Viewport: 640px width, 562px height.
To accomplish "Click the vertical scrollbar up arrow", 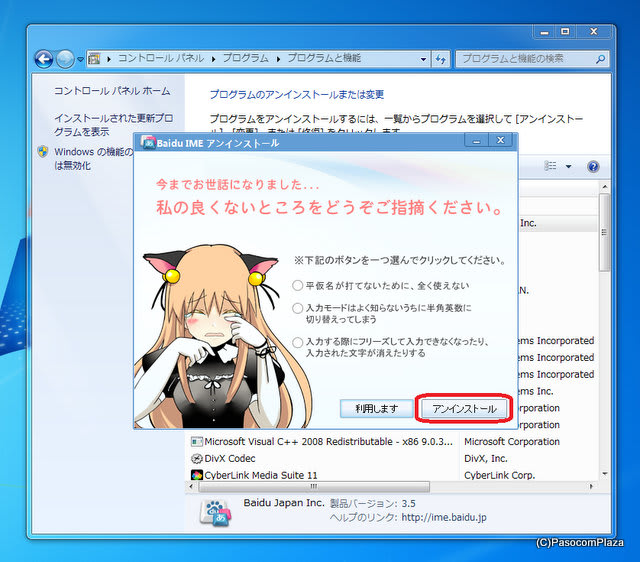I will pyautogui.click(x=605, y=187).
